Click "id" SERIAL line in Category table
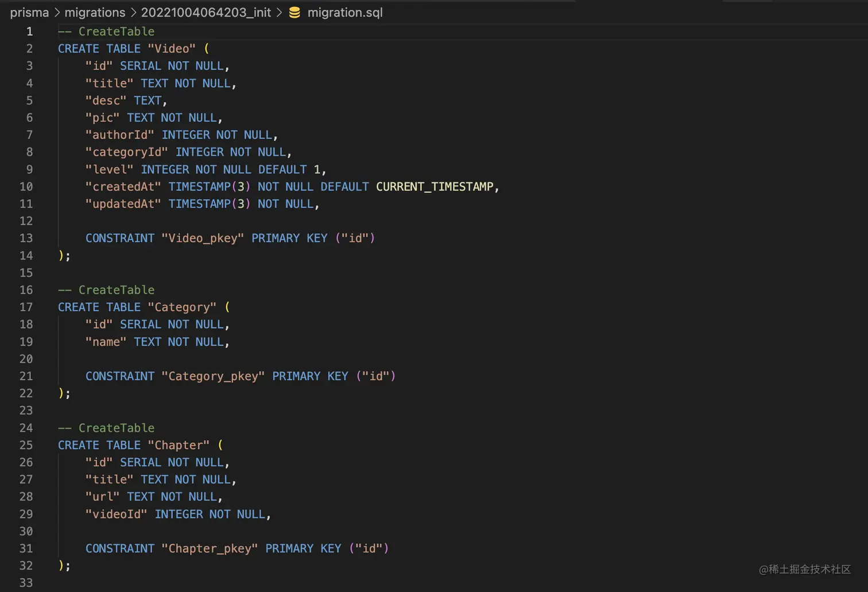 [x=157, y=324]
